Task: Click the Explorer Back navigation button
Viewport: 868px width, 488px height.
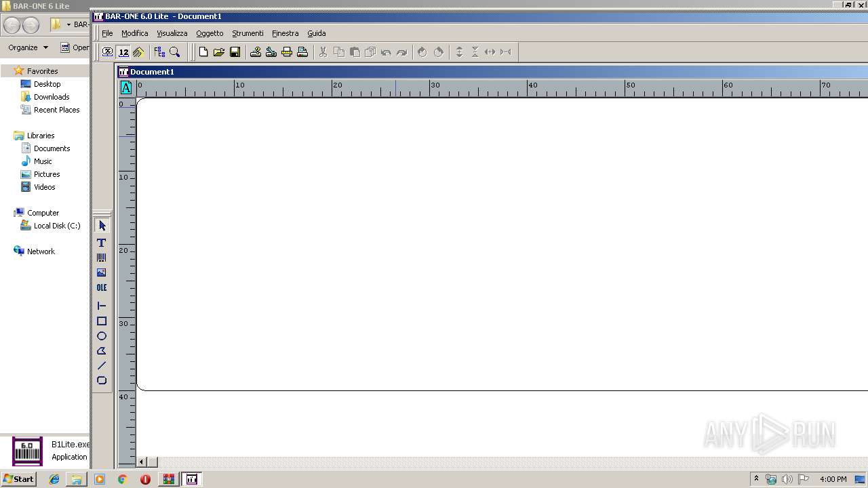Action: (x=12, y=26)
